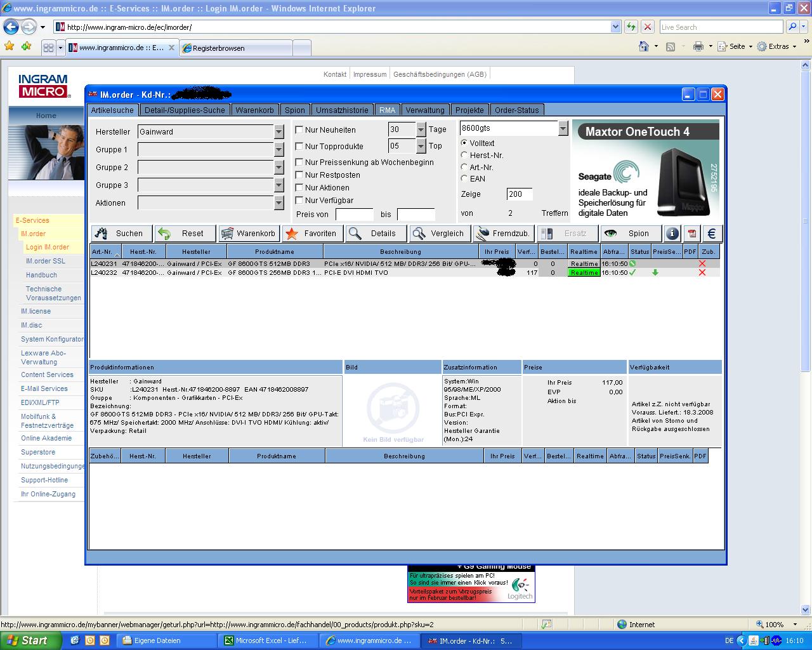Click the Favoriten star button
The image size is (812, 650).
click(313, 234)
